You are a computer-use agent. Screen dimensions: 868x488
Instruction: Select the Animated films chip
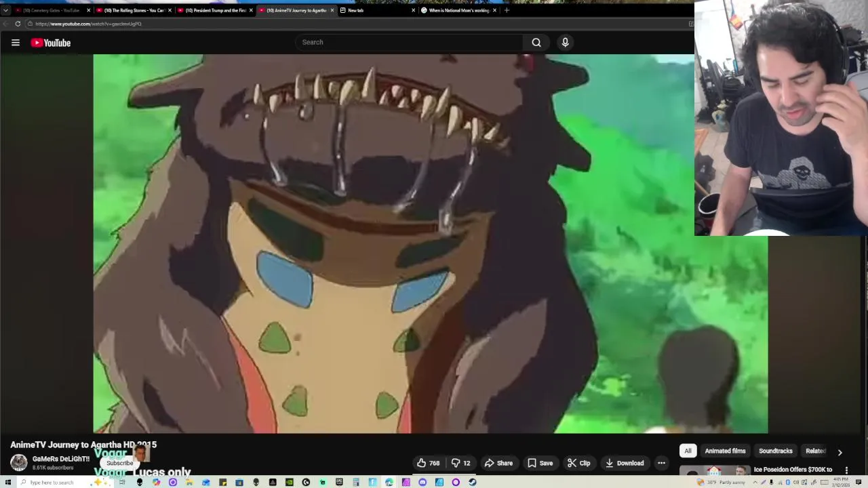click(725, 451)
